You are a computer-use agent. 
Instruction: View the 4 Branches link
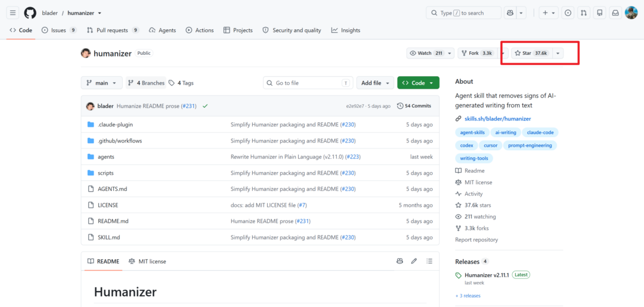coord(146,83)
